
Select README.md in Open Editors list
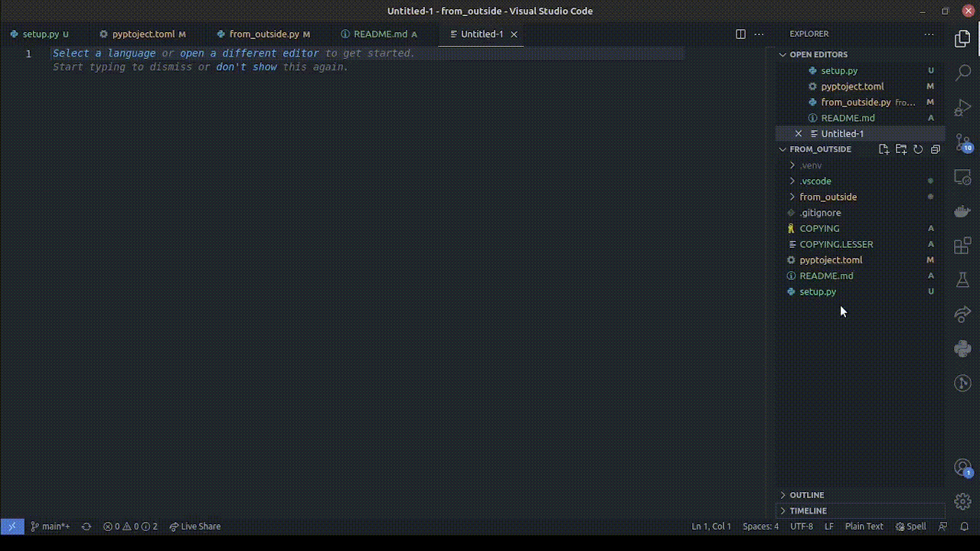coord(861,118)
